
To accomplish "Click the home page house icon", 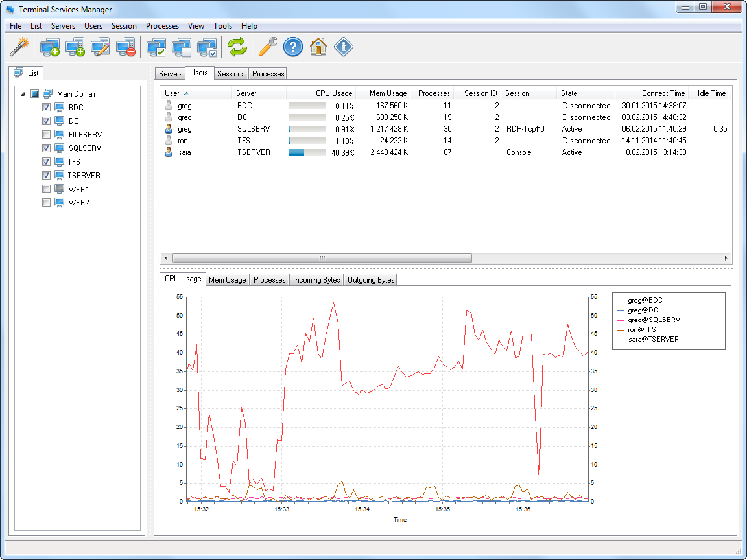I will click(x=318, y=47).
